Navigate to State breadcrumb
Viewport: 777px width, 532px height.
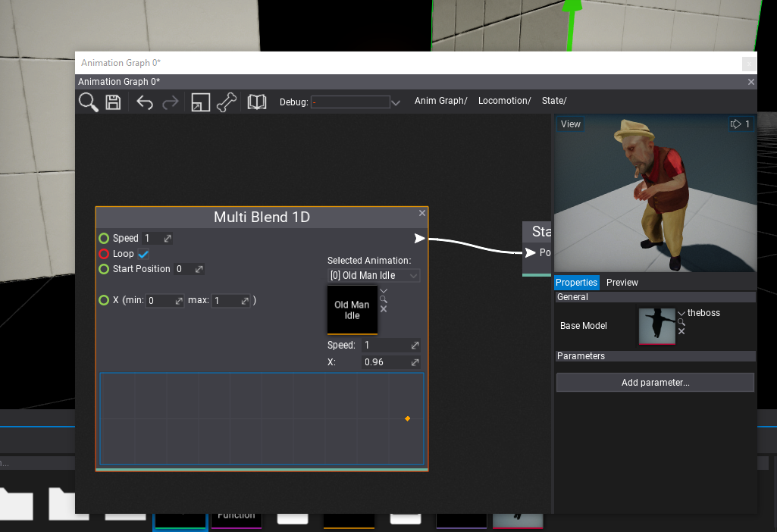[554, 101]
